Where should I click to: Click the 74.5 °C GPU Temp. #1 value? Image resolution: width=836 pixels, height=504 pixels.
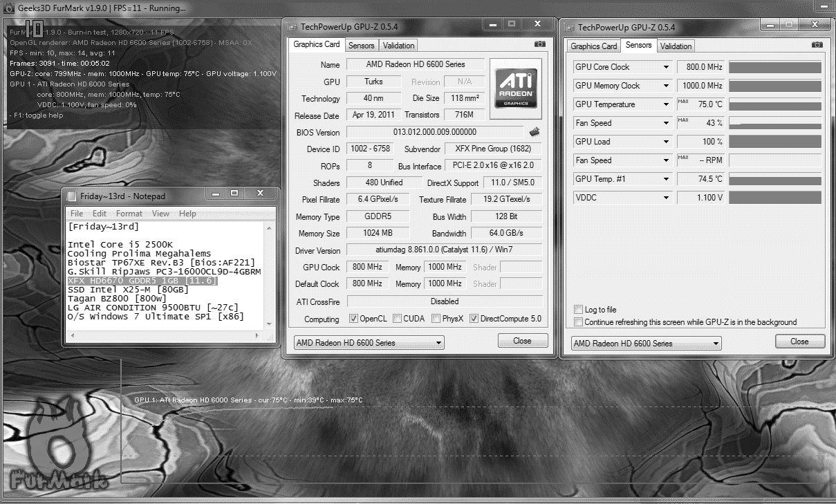point(700,179)
